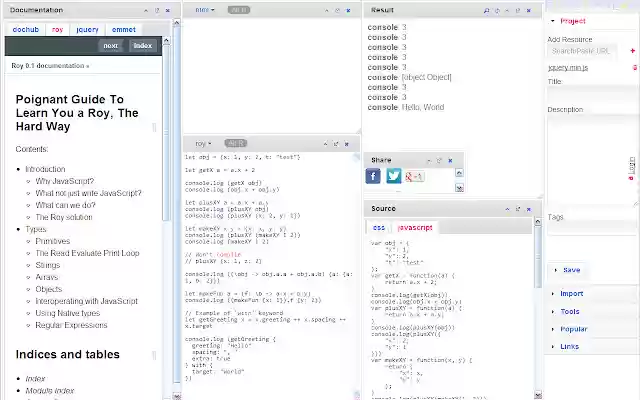This screenshot has height=400, width=640.
Task: Click the refresh icon in Result panel header
Action: click(497, 11)
